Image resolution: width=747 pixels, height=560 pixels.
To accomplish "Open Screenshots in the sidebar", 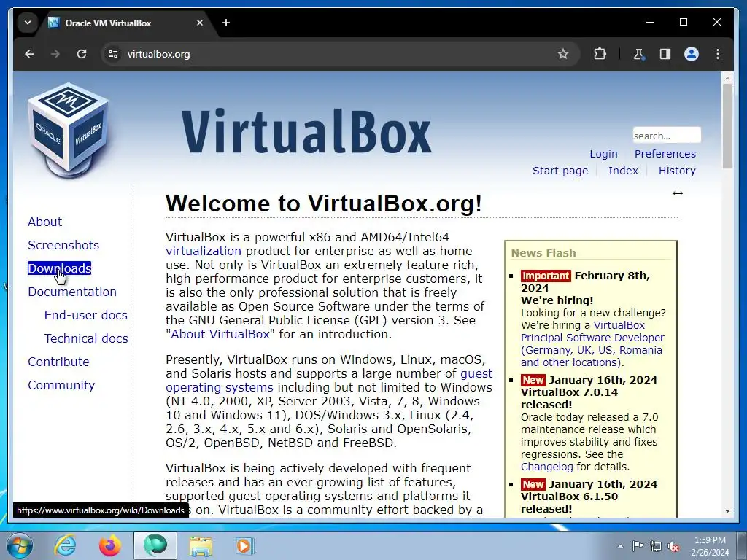I will click(63, 245).
